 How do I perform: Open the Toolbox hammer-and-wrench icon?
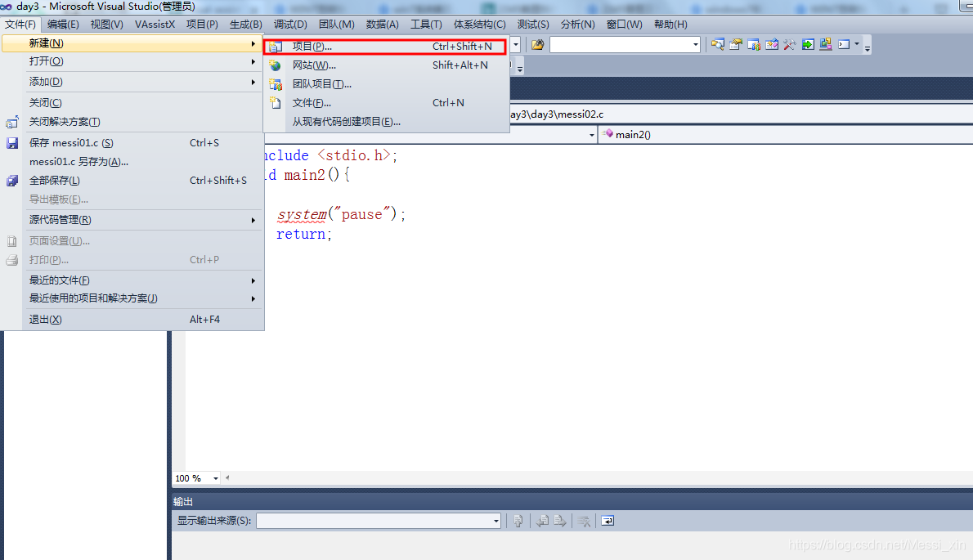(x=789, y=45)
